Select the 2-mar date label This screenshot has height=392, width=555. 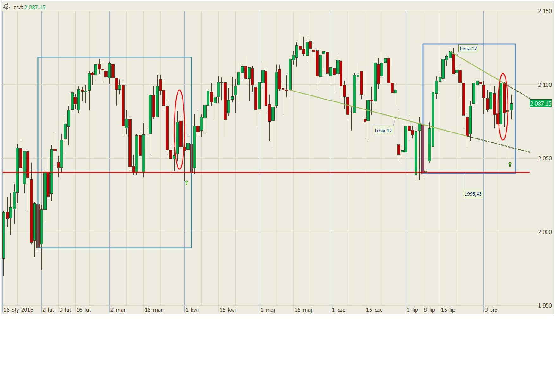(x=118, y=310)
